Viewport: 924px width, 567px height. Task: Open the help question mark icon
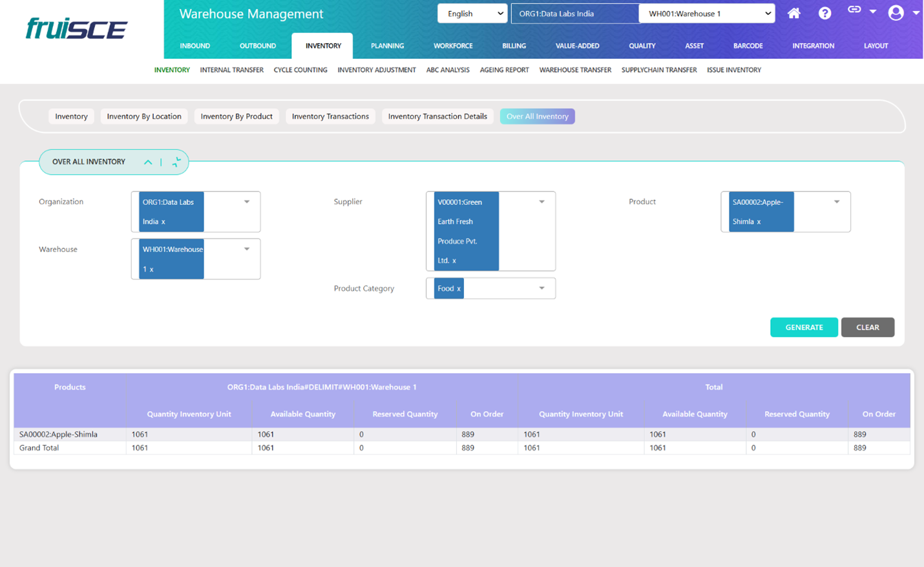point(824,14)
